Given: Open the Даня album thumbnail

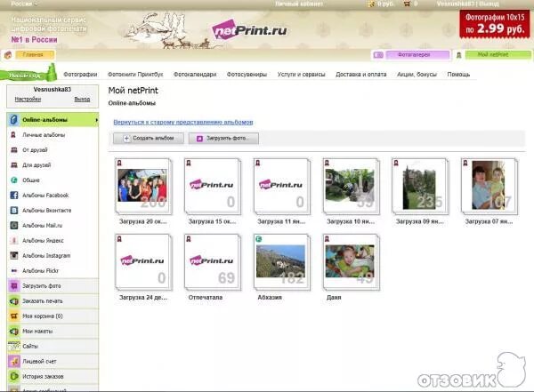Looking at the screenshot, I should click(351, 262).
